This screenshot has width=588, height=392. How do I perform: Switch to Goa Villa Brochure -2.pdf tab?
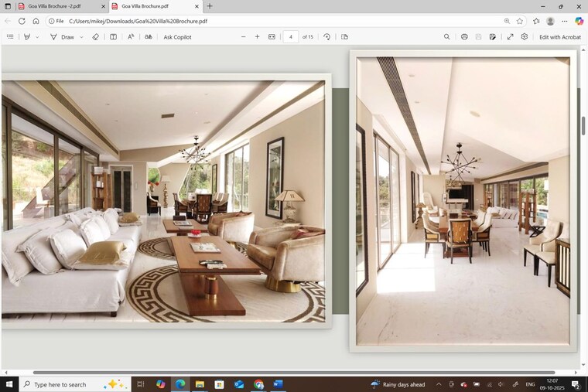tap(54, 6)
